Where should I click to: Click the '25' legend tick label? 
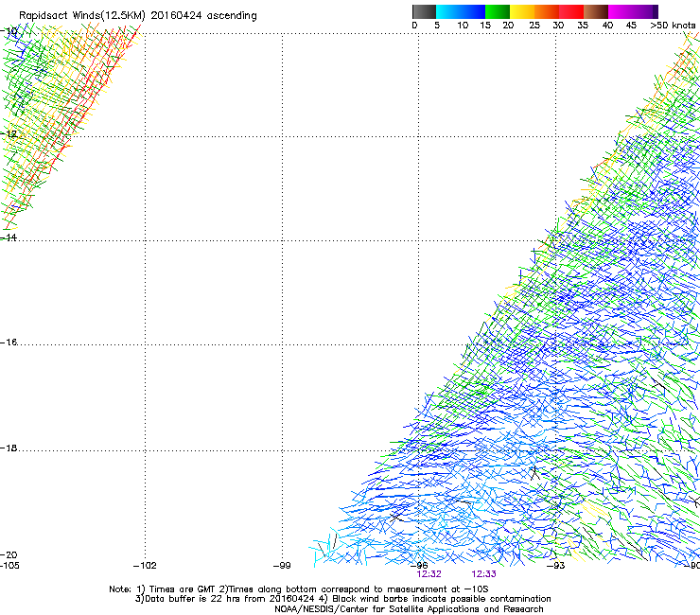pos(534,26)
